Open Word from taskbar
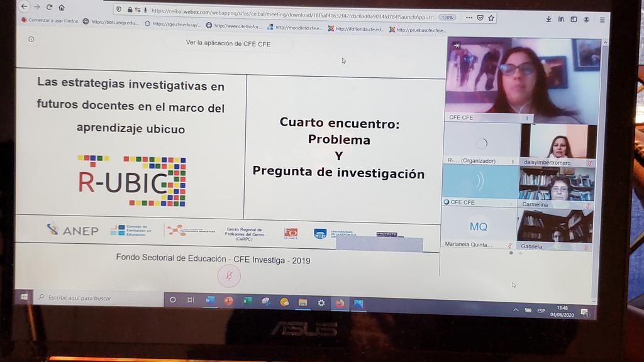 coord(210,300)
